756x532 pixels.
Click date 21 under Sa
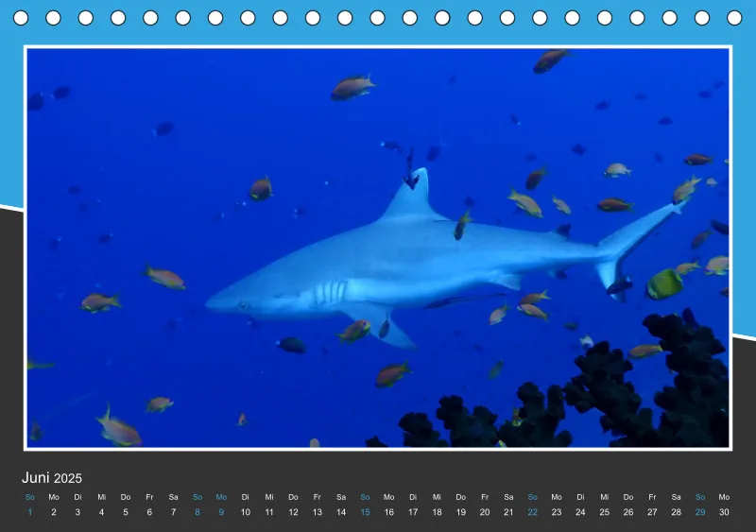coord(508,512)
